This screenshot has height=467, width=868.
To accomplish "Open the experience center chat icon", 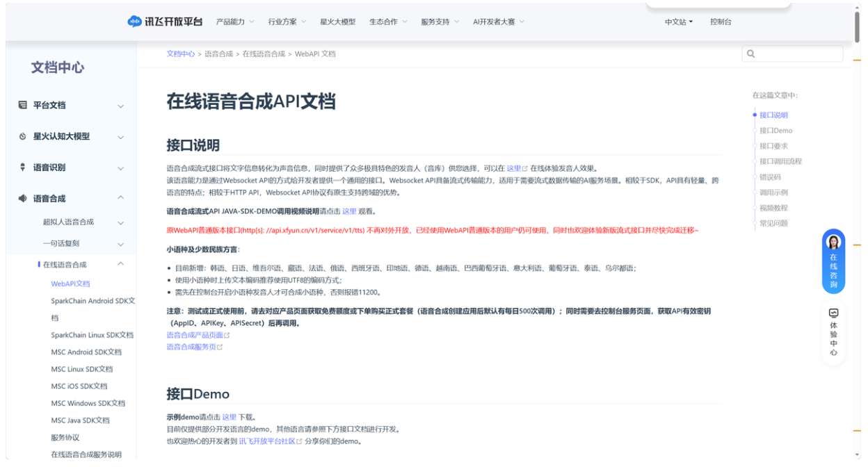I will (833, 313).
